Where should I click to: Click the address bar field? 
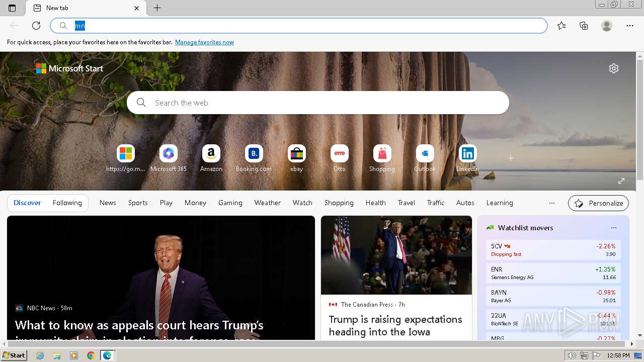point(299,26)
